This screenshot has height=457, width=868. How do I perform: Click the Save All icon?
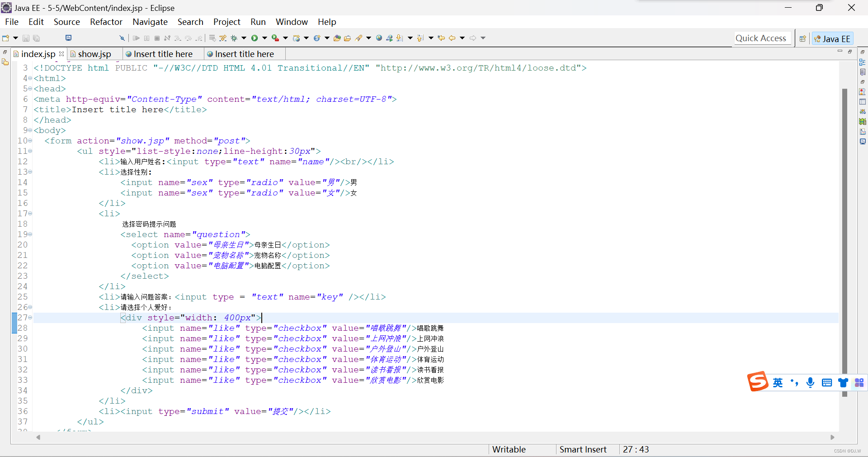coord(37,38)
